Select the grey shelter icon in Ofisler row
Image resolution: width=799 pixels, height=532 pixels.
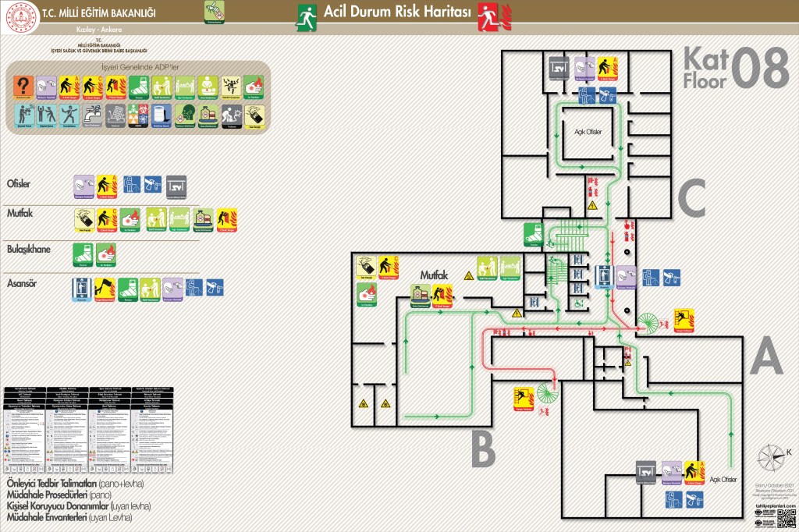[176, 186]
